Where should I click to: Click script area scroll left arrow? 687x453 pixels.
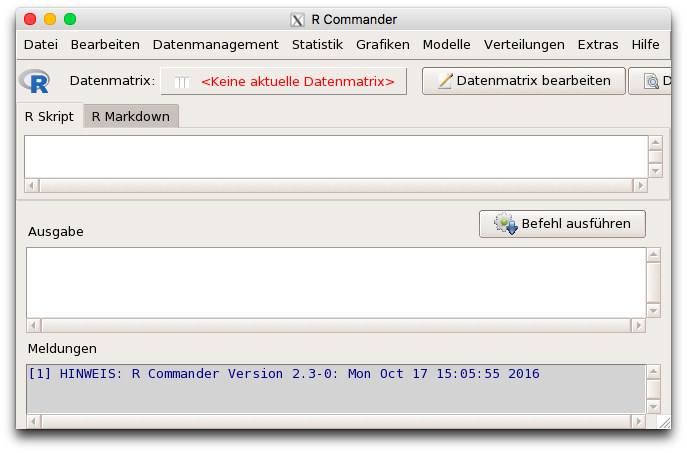[x=31, y=185]
